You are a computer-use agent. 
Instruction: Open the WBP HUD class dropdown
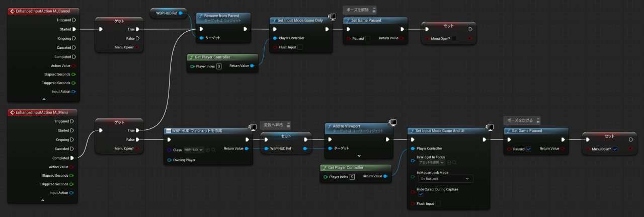[193, 150]
